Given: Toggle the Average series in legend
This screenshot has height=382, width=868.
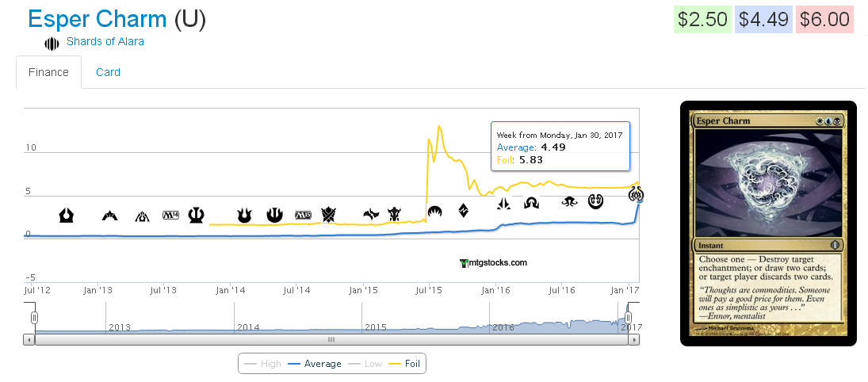Looking at the screenshot, I should tap(315, 364).
